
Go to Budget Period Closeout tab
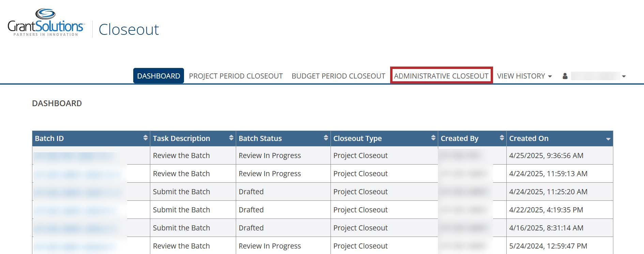338,76
